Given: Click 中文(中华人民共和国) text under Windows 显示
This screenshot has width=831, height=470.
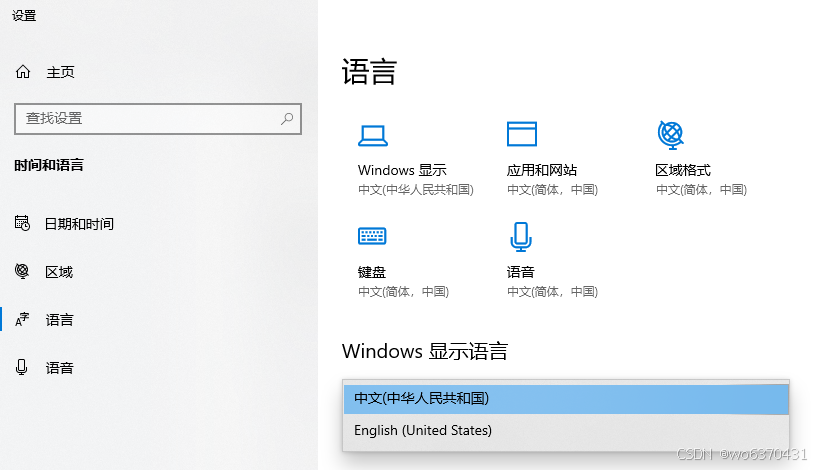Looking at the screenshot, I should tap(416, 190).
